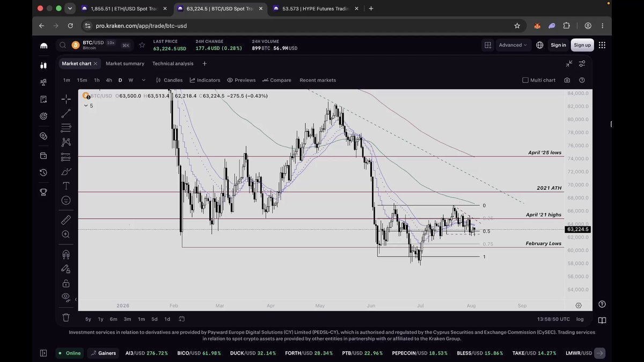Toggle lock all drawings padlock
Image resolution: width=644 pixels, height=362 pixels.
coord(65,283)
